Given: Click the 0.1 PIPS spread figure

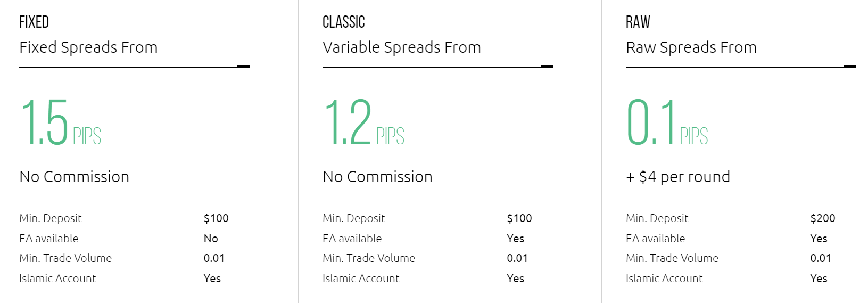Looking at the screenshot, I should point(667,122).
